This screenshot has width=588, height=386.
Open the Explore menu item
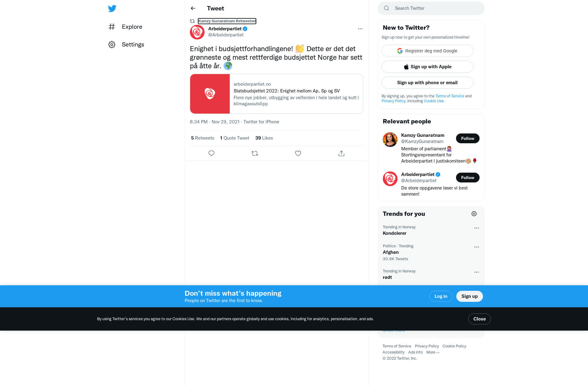point(125,27)
